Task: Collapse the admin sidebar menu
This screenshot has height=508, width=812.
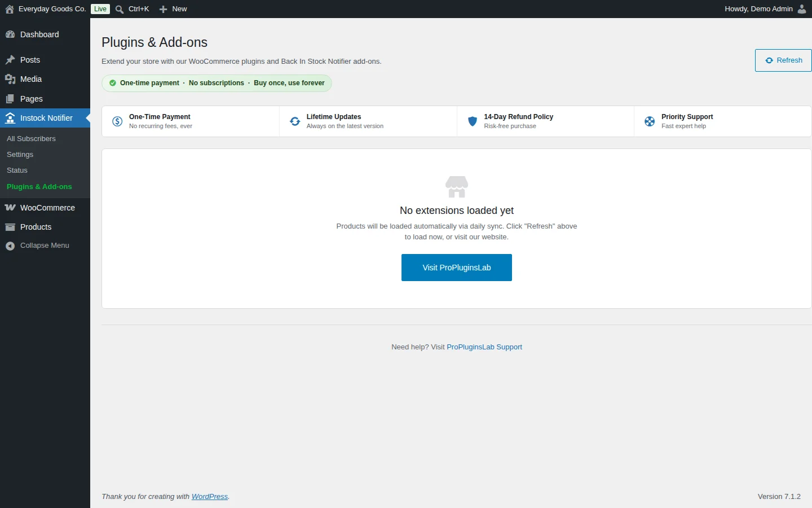Action: pyautogui.click(x=45, y=246)
